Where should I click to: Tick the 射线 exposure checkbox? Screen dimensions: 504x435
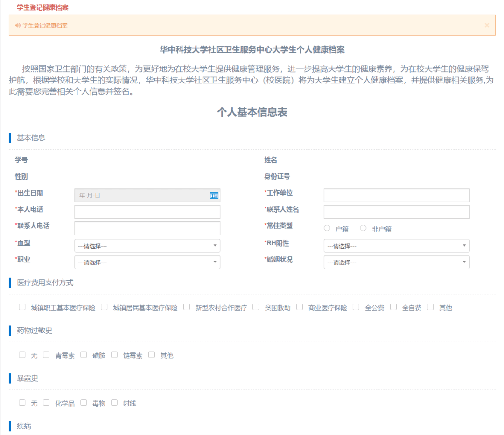point(114,402)
